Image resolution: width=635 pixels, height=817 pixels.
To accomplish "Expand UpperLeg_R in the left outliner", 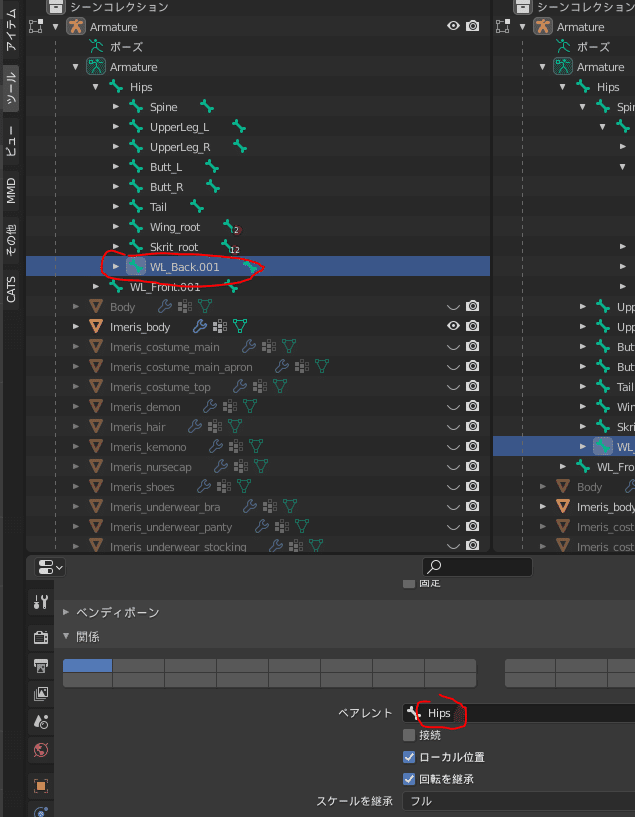I will (x=116, y=147).
